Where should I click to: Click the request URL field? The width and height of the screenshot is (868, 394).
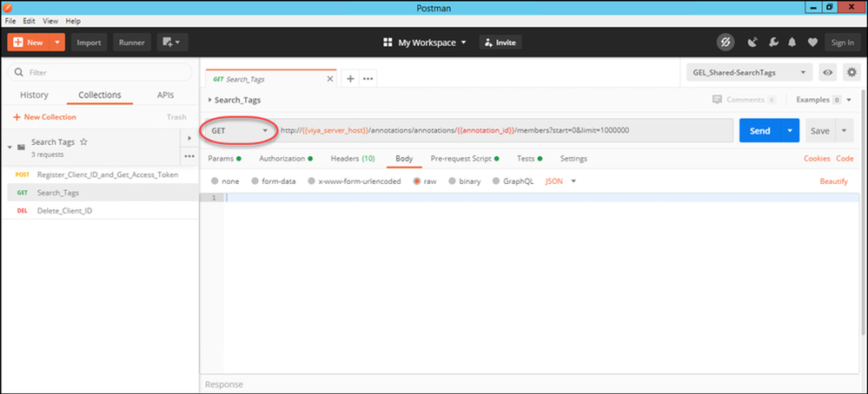(504, 130)
